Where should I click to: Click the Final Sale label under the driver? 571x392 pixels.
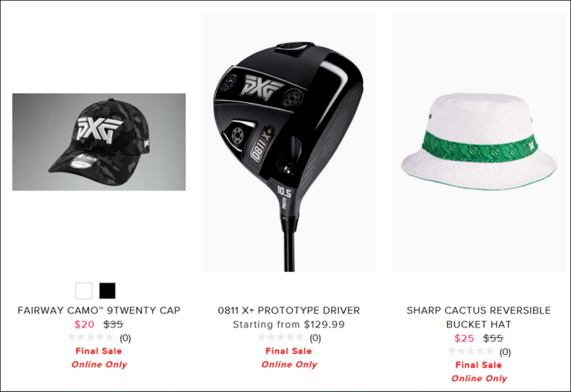pos(289,351)
